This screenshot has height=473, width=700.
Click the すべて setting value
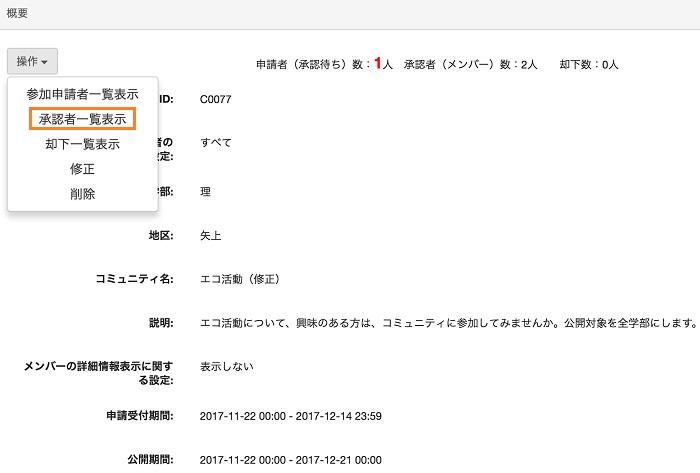pos(216,142)
